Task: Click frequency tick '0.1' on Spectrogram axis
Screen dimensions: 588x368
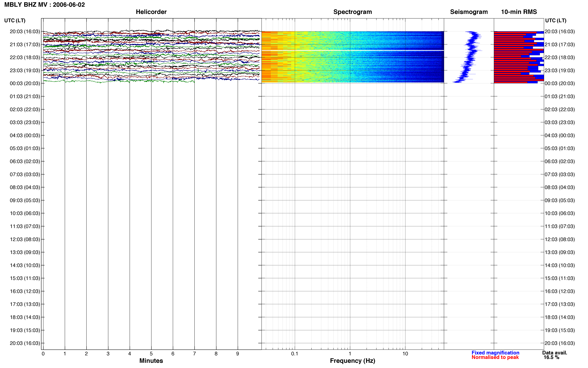Action: click(x=295, y=354)
